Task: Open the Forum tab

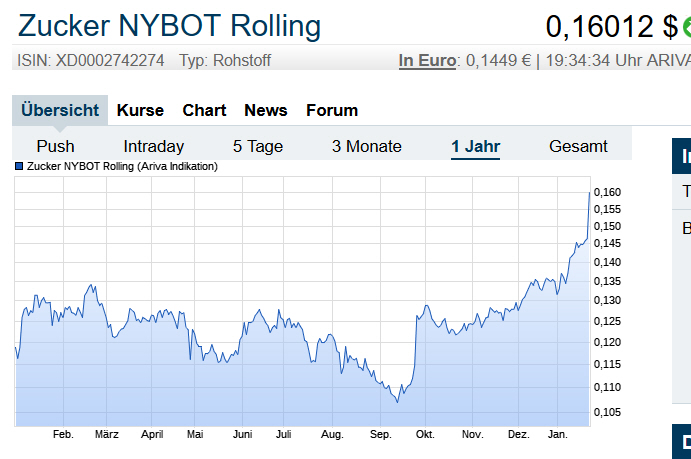Action: click(x=332, y=110)
